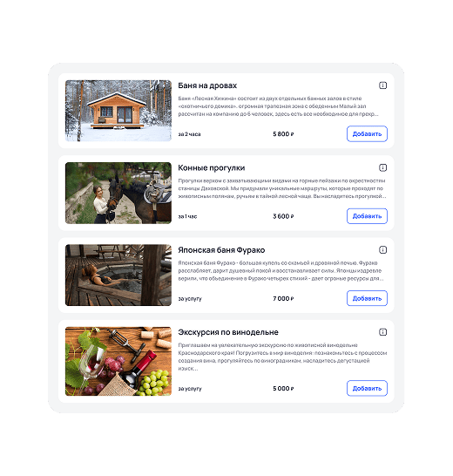Expand truncated Баня на дровах description
The height and width of the screenshot is (476, 453).
[x=278, y=106]
